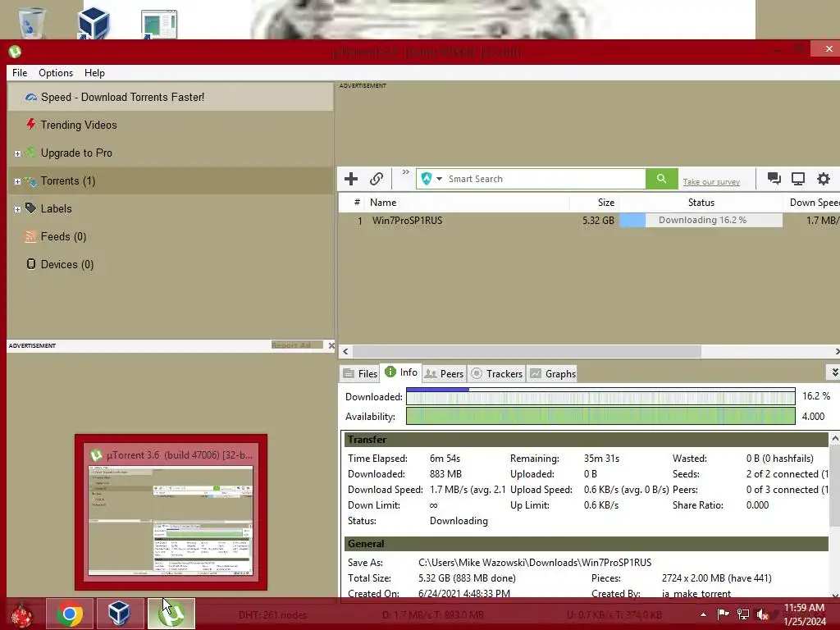Open the VirtualBox desktop shortcut
Screen dimensions: 840x630
tap(94, 22)
